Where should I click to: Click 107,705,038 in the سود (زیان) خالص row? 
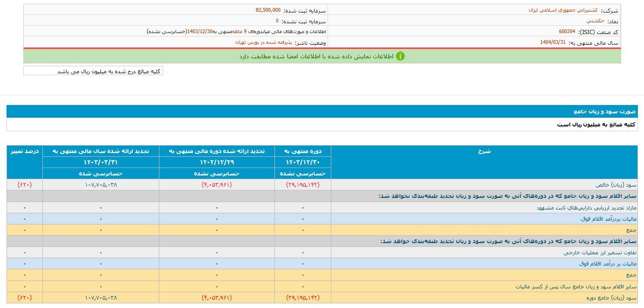(x=101, y=185)
